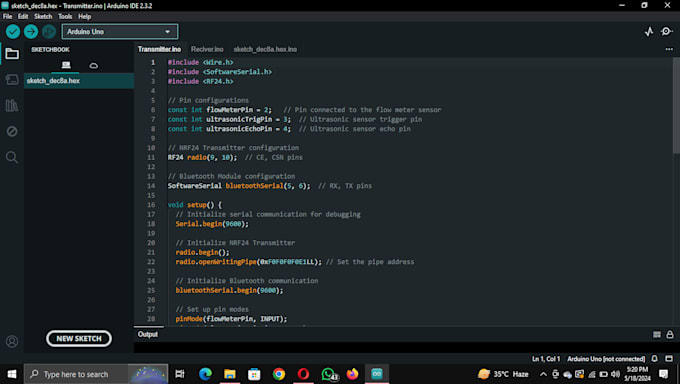Switch to local sketchbook computer tab

pyautogui.click(x=66, y=65)
